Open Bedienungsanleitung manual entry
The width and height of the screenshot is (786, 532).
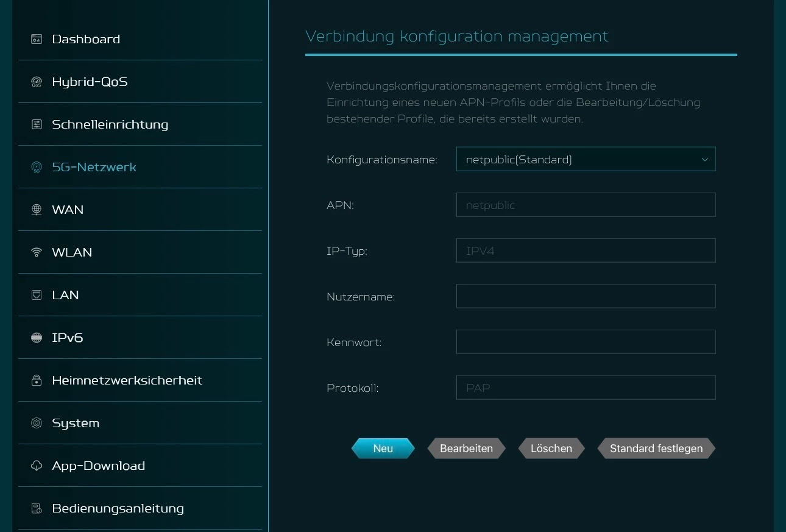point(140,508)
